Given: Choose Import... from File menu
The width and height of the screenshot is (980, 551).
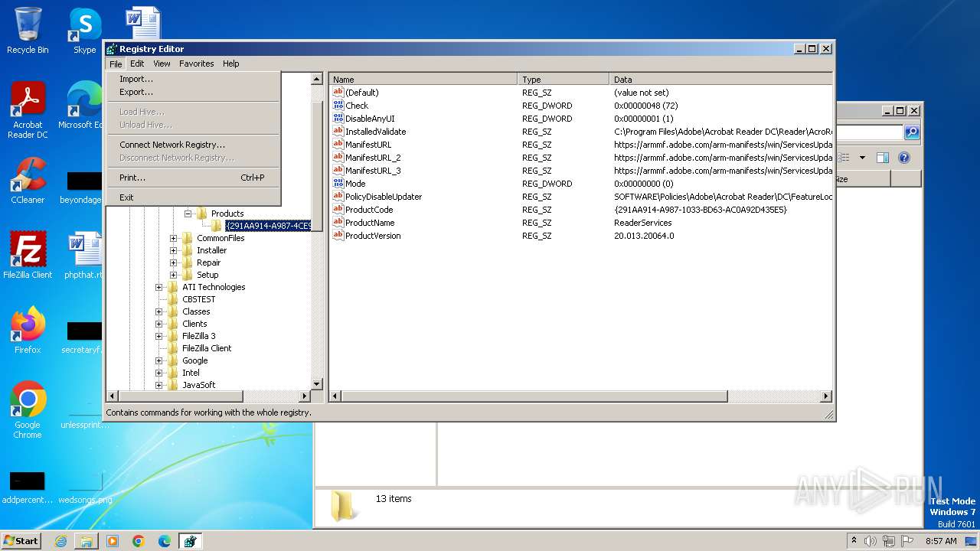Looking at the screenshot, I should (194, 79).
